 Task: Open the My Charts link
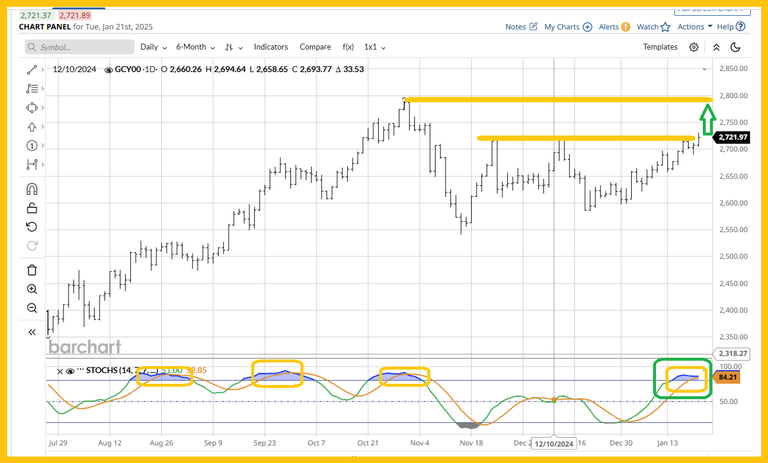566,27
